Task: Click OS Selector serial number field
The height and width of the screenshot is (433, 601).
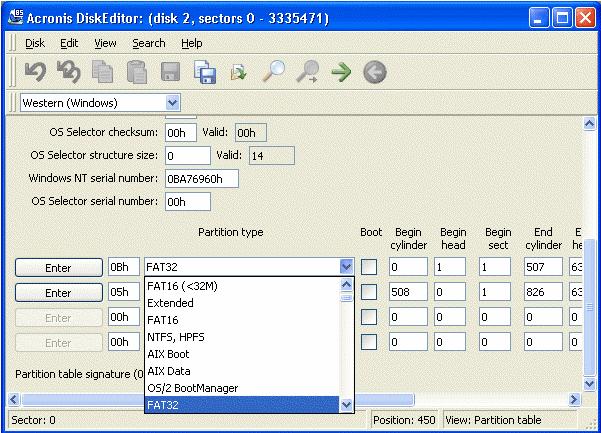Action: [188, 202]
